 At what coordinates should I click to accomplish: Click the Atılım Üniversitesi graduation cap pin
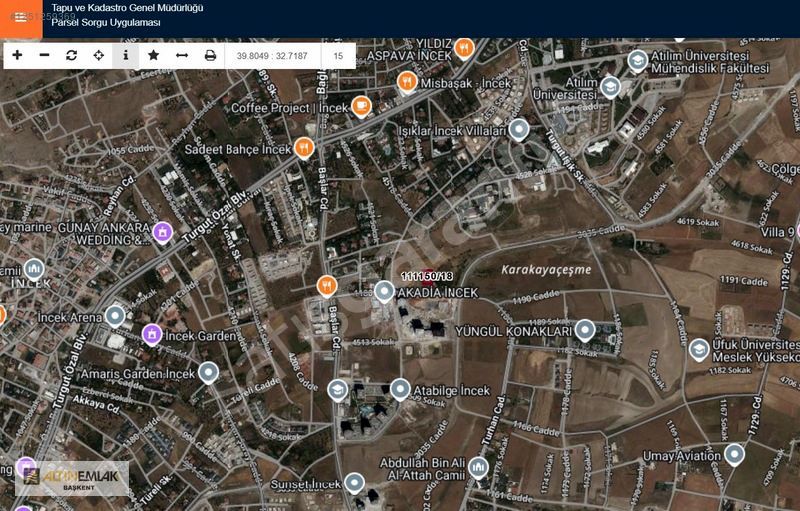coord(610,87)
